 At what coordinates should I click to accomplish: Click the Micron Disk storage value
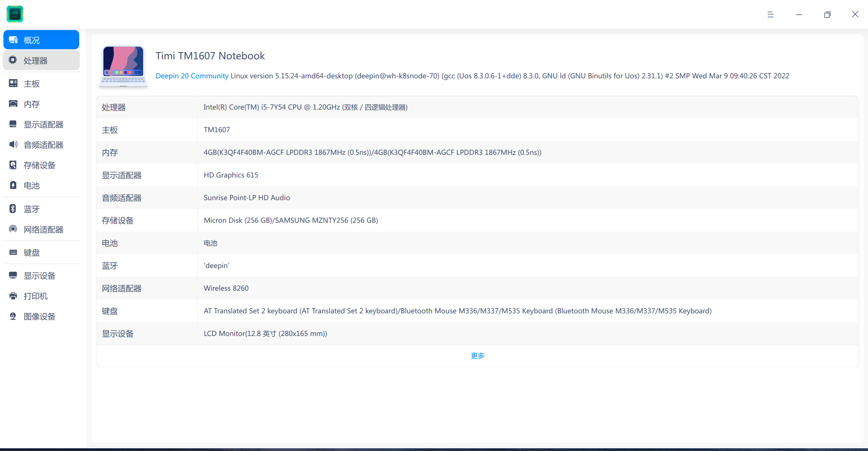pos(291,221)
